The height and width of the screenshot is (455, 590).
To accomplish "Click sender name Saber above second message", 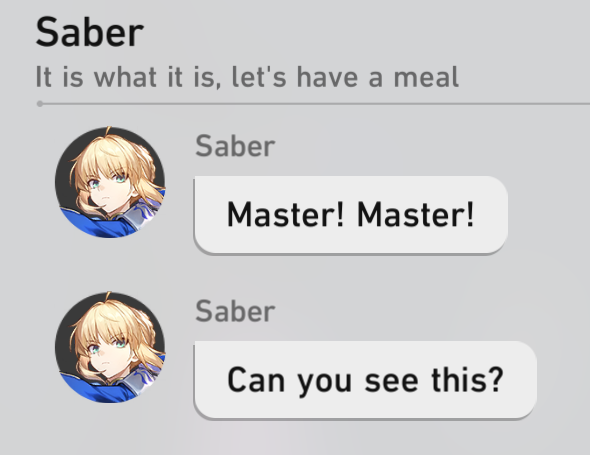I will click(235, 311).
